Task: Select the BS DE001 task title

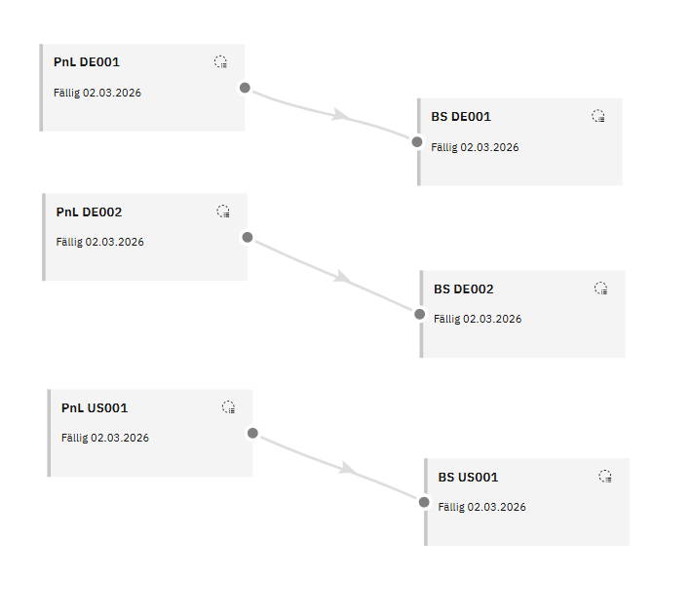Action: 461,117
